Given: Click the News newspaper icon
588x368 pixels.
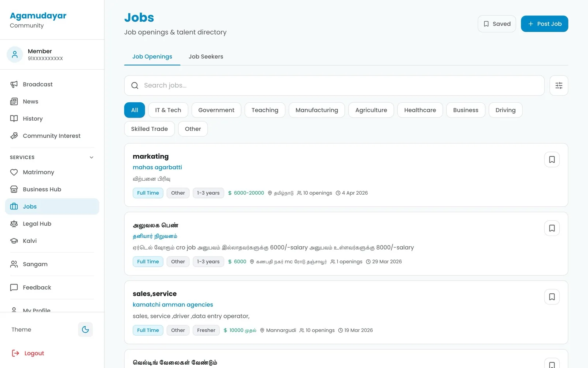Looking at the screenshot, I should pyautogui.click(x=14, y=102).
